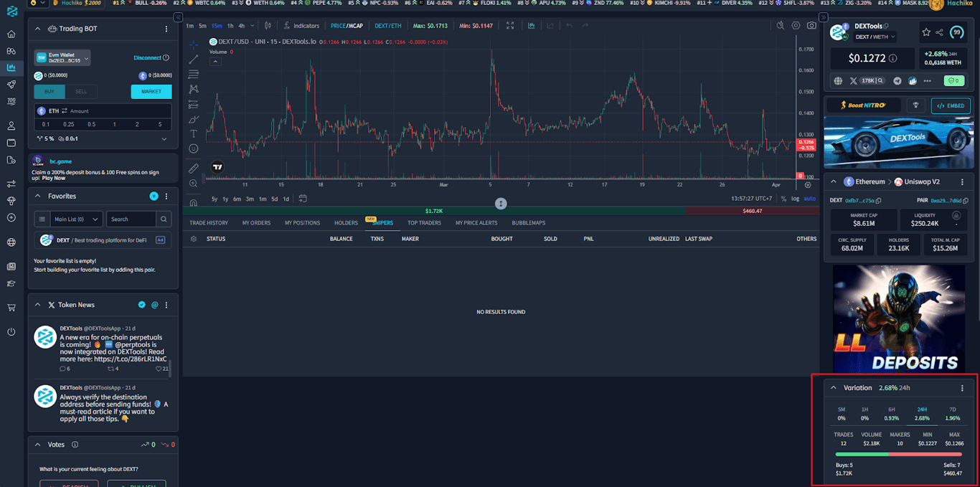Screen dimensions: 980x487
Task: Open Trading BOT three-dot menu
Action: [166, 29]
